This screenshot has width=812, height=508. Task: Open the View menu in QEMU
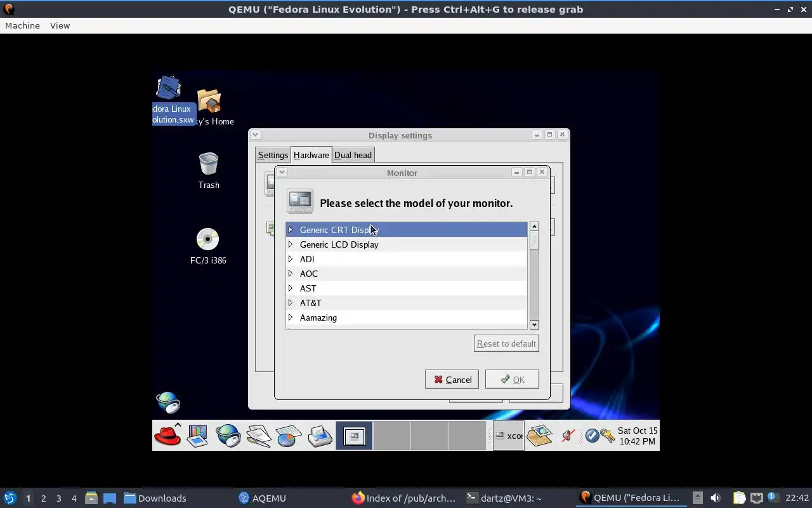tap(60, 25)
